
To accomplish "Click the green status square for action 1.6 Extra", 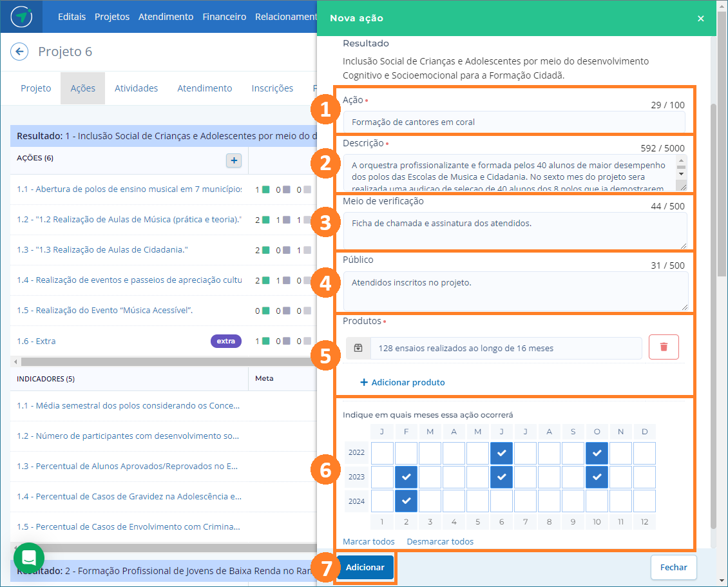I will pos(266,342).
